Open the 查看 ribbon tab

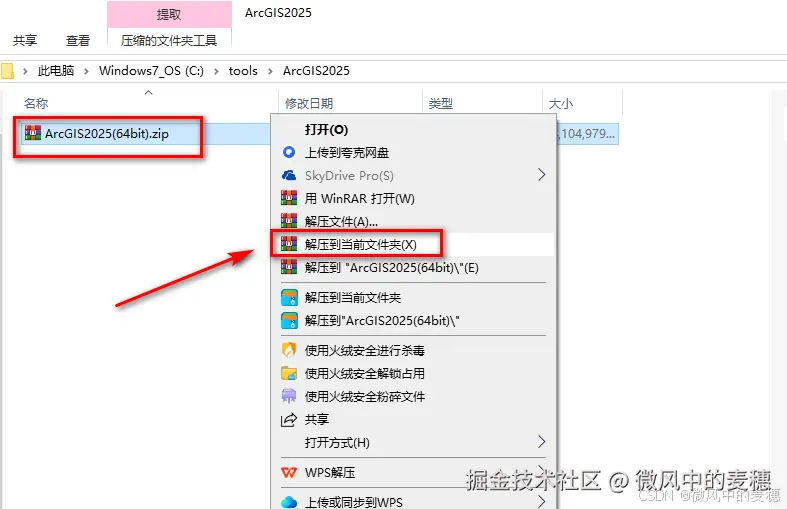[78, 40]
